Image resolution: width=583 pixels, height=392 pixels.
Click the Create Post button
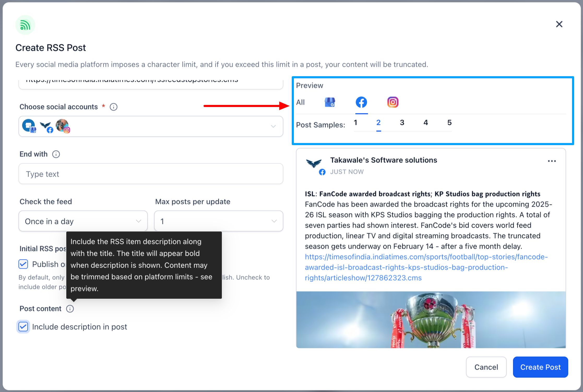click(x=540, y=367)
